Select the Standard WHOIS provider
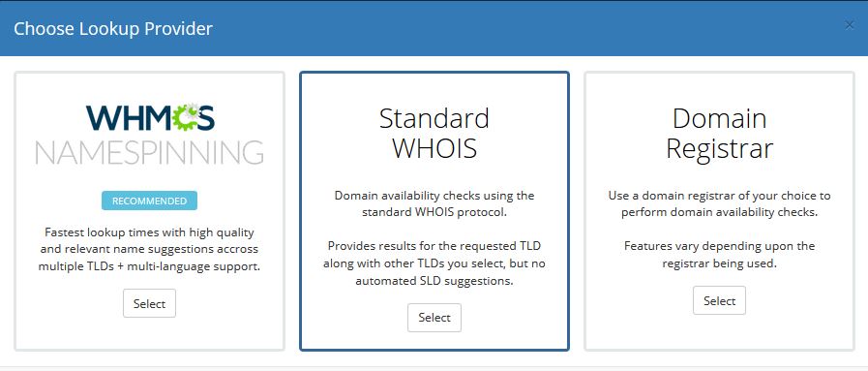The height and width of the screenshot is (371, 868). tap(434, 318)
